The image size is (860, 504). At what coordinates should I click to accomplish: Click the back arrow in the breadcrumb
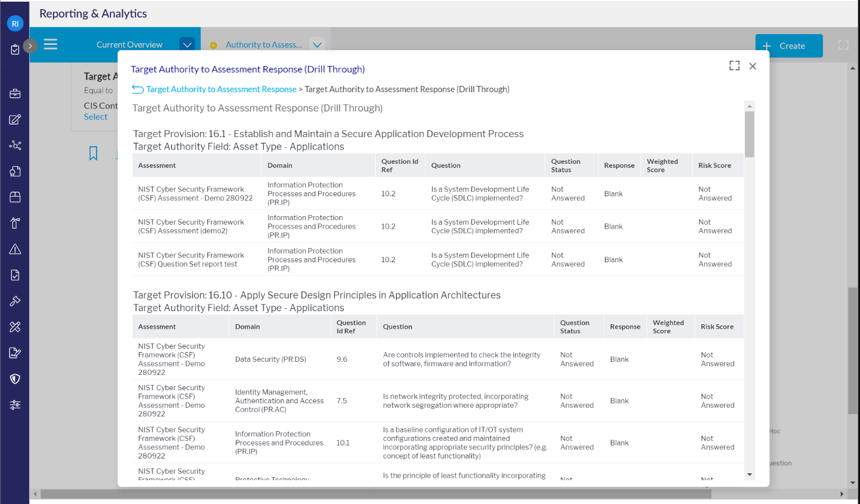(x=138, y=89)
